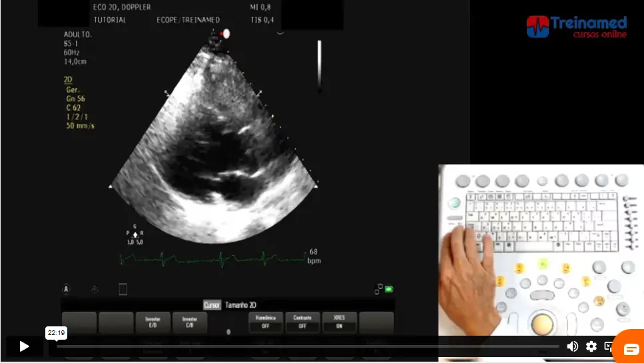
Task: Click the Treinamed logo
Action: (576, 27)
